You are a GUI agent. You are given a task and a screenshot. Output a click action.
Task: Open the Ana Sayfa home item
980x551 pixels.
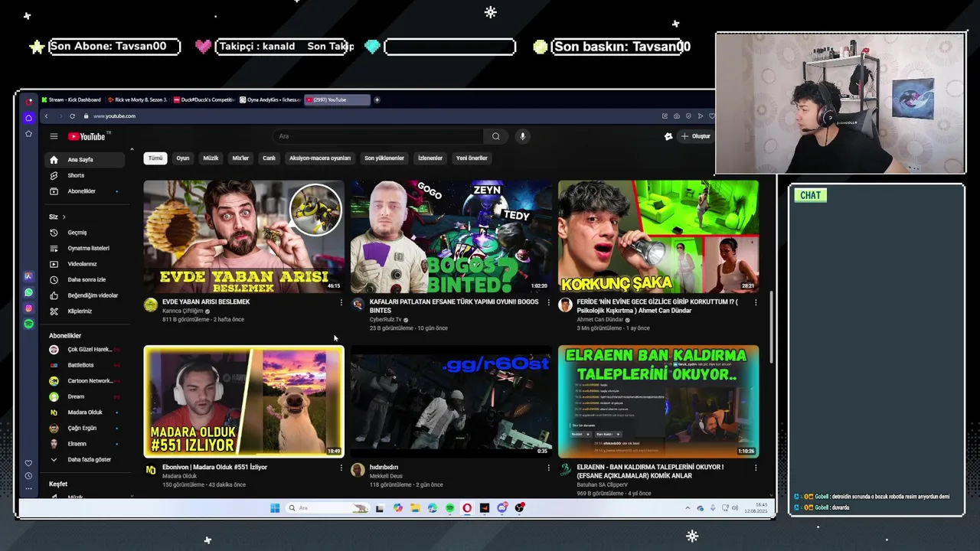[x=84, y=160]
